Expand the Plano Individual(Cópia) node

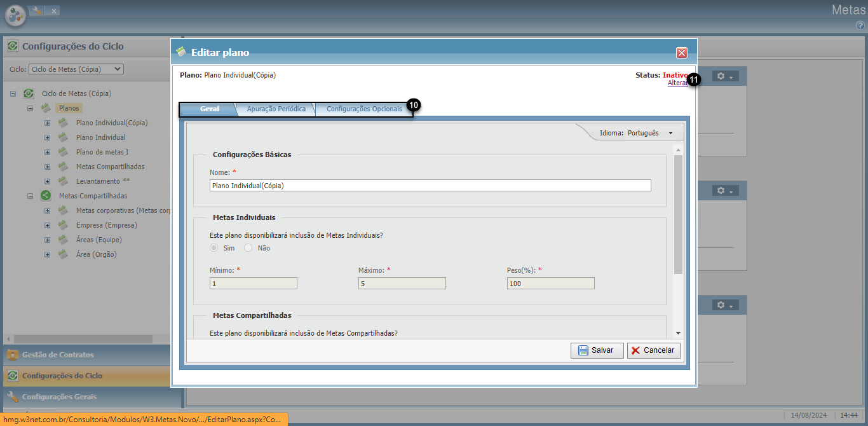(x=47, y=123)
